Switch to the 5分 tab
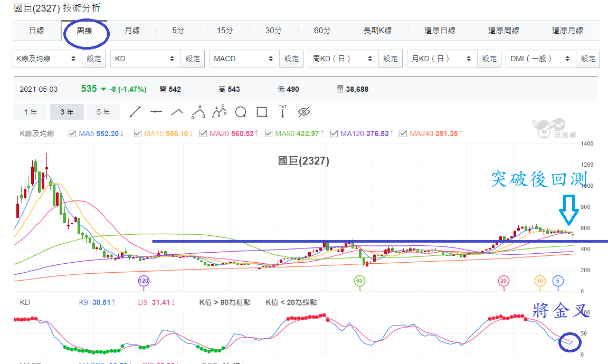 (x=178, y=30)
